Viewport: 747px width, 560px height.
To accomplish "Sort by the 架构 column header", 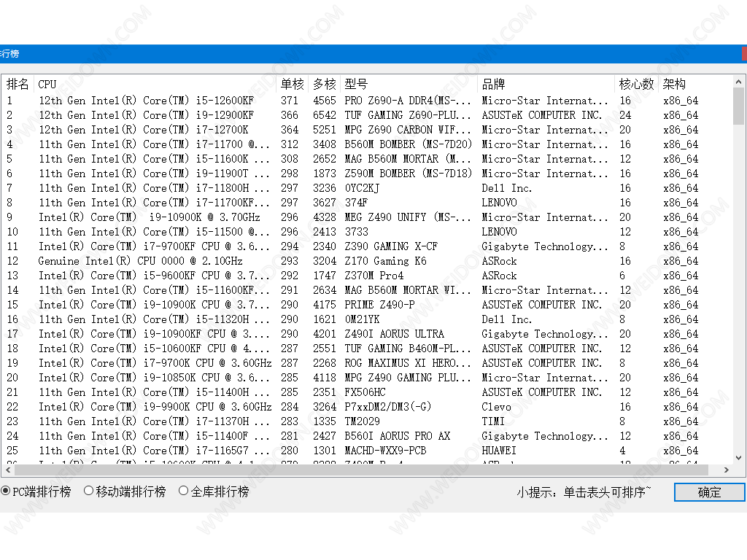I will pyautogui.click(x=693, y=84).
